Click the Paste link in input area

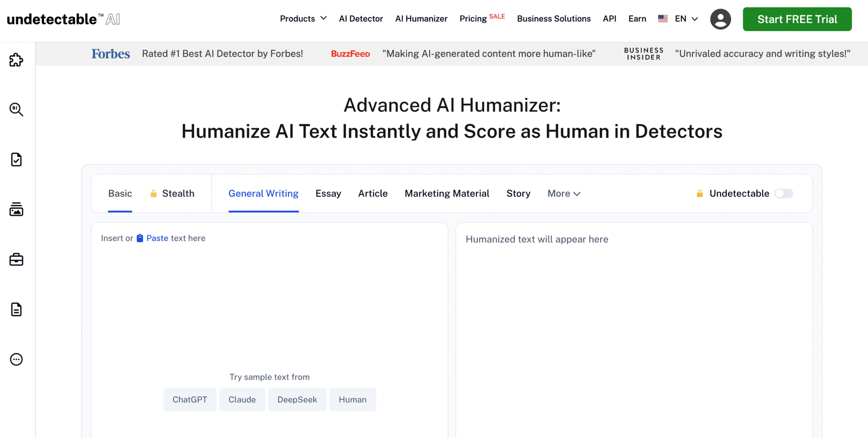pyautogui.click(x=157, y=238)
